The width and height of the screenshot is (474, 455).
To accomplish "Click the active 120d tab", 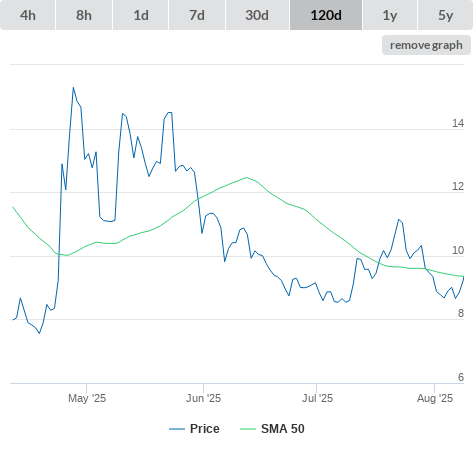I will [326, 15].
